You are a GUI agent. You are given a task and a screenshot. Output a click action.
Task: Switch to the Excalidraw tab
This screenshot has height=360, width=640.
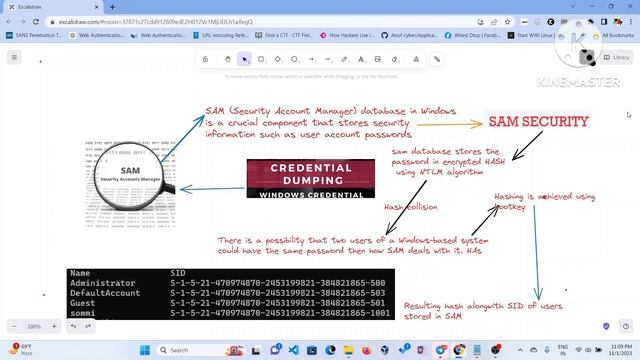[53, 7]
